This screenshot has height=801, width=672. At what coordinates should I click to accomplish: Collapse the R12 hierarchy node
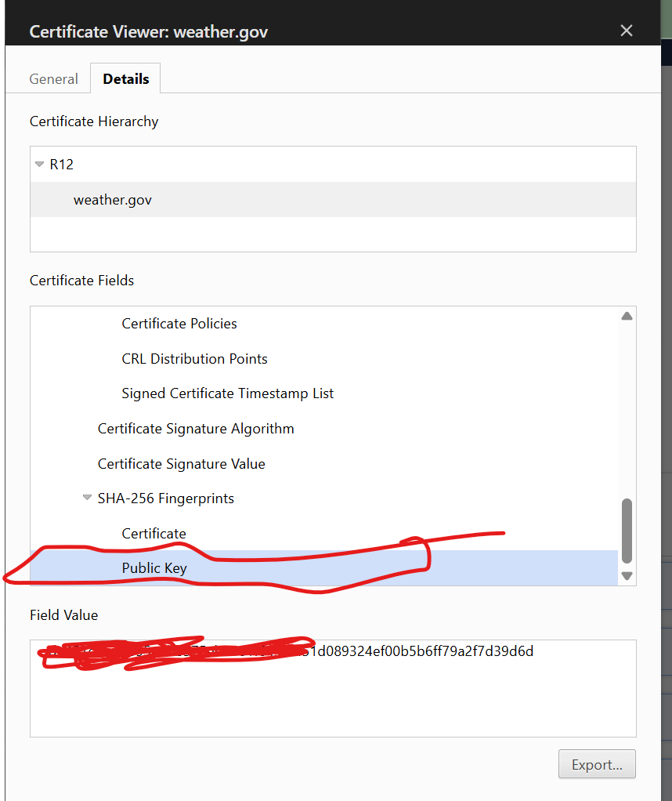click(39, 165)
